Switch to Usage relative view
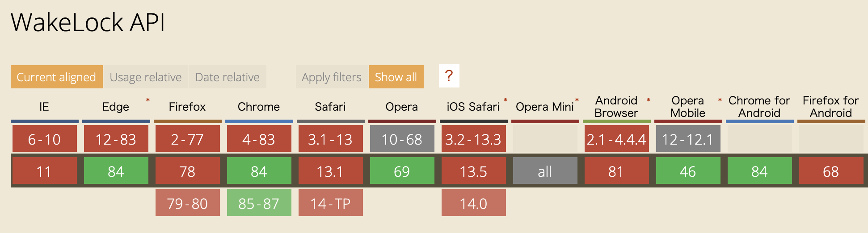 145,77
